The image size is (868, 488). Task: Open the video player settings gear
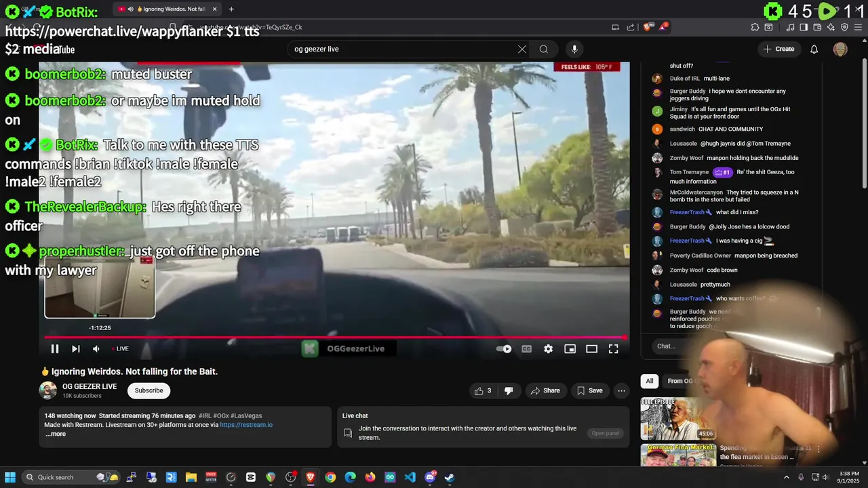tap(548, 349)
